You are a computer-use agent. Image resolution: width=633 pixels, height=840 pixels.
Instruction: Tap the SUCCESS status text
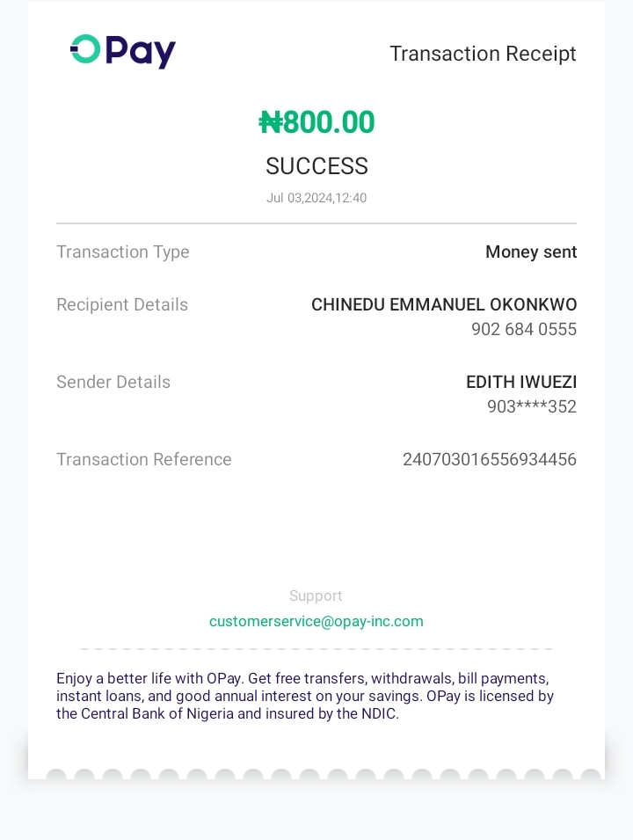pyautogui.click(x=316, y=166)
